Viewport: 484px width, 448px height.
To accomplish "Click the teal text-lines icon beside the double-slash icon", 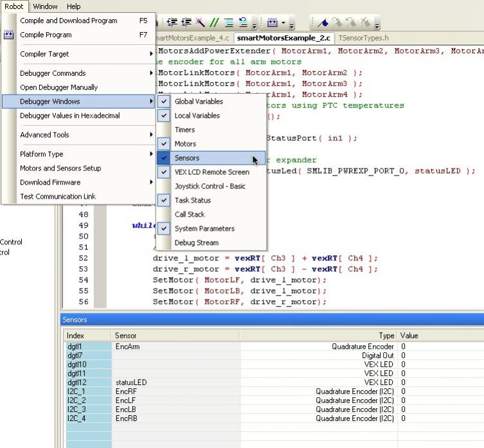I will 229,22.
